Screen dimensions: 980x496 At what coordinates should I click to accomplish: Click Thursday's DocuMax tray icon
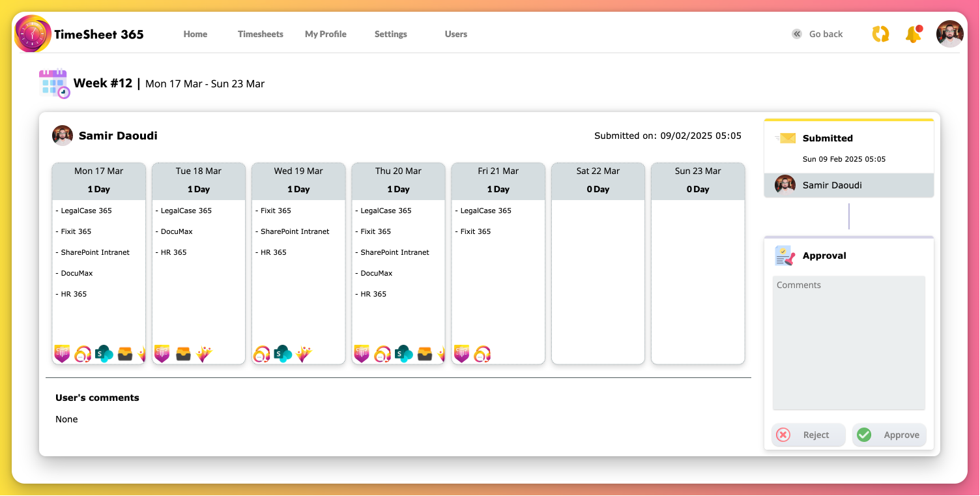pyautogui.click(x=425, y=354)
